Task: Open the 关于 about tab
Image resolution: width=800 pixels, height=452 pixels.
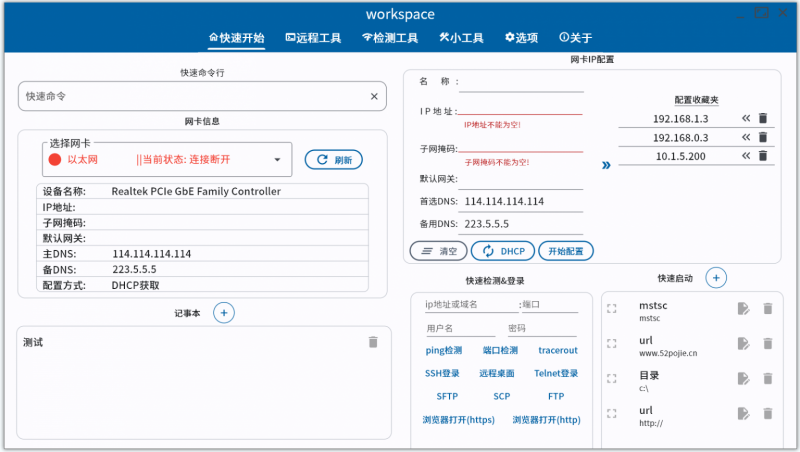Action: [x=576, y=38]
